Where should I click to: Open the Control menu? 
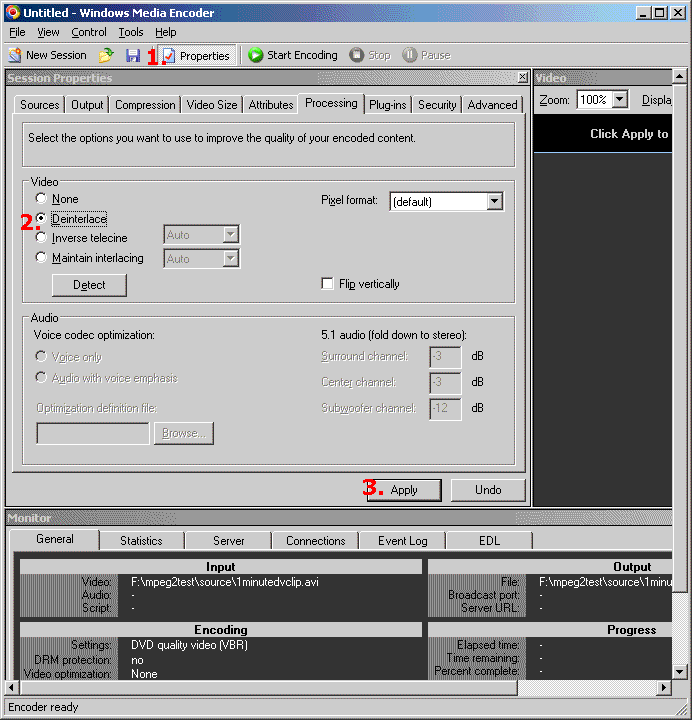(x=89, y=32)
